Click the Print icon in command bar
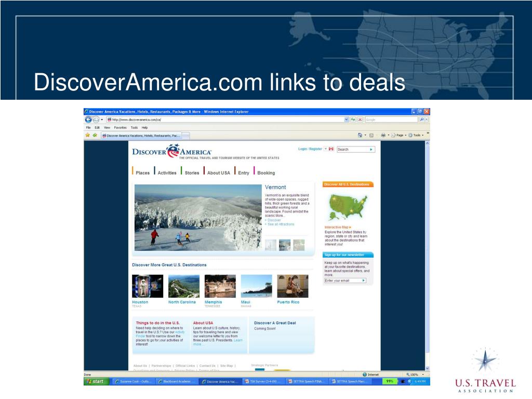 pyautogui.click(x=383, y=135)
